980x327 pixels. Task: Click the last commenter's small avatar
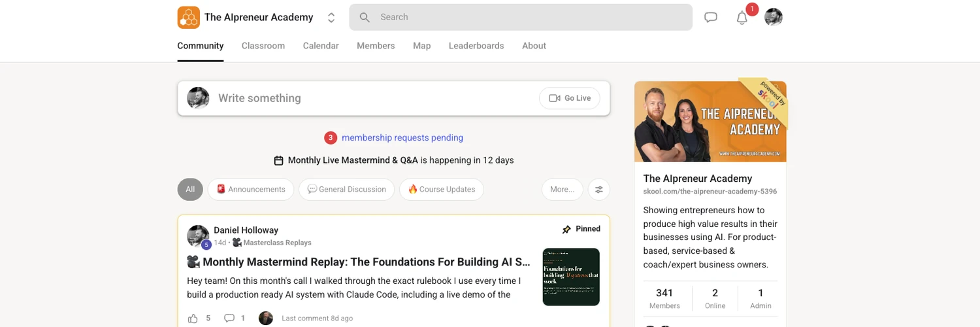[x=266, y=318]
